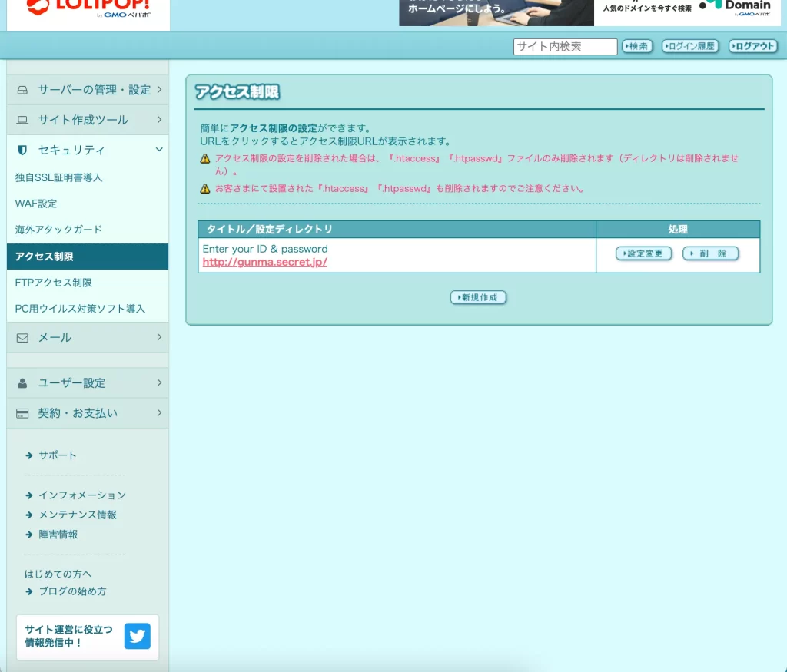Click the 設定変更 button
The image size is (787, 672).
click(643, 253)
